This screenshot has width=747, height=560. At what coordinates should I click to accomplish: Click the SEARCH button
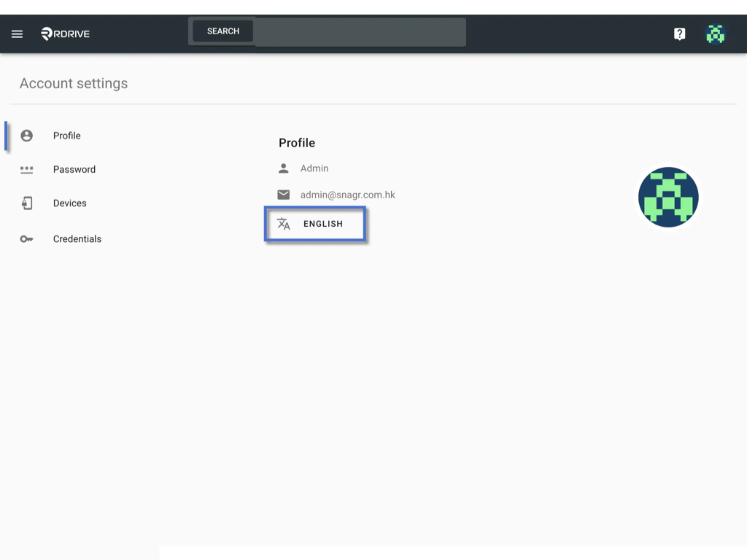[222, 31]
